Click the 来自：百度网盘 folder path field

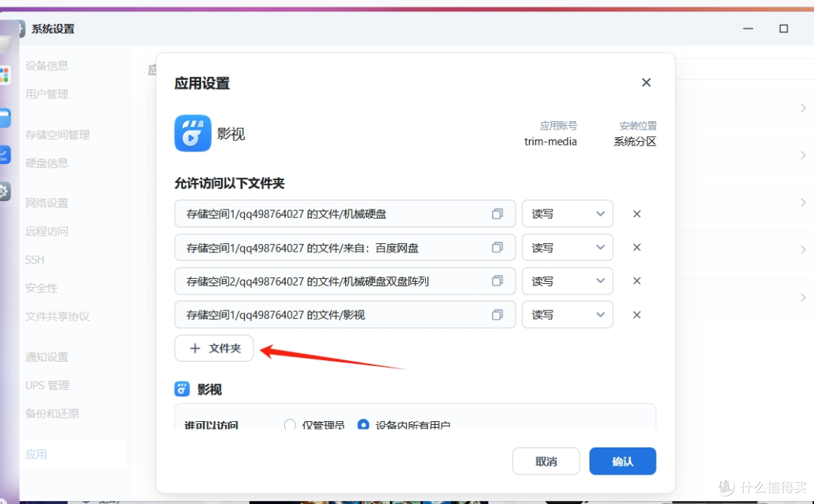pos(344,248)
